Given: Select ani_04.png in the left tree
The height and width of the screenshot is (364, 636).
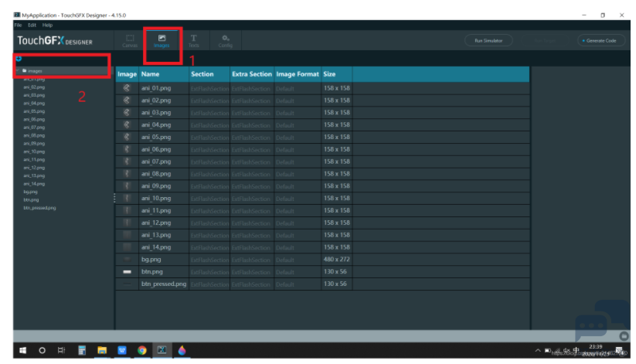Looking at the screenshot, I should [34, 103].
